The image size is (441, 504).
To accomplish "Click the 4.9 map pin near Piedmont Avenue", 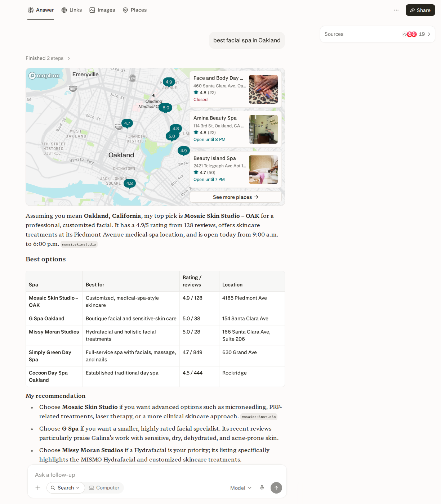I will pyautogui.click(x=169, y=82).
